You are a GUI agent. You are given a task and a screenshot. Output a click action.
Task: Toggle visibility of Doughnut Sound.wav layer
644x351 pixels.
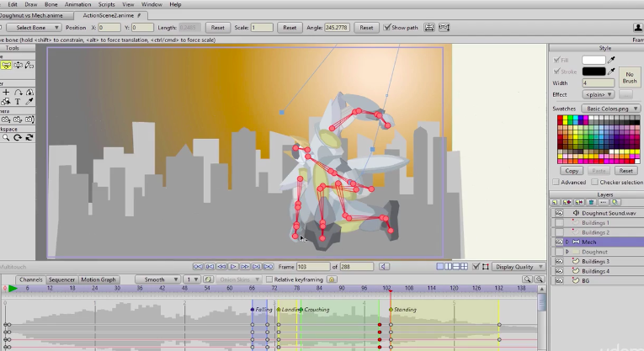click(x=558, y=213)
